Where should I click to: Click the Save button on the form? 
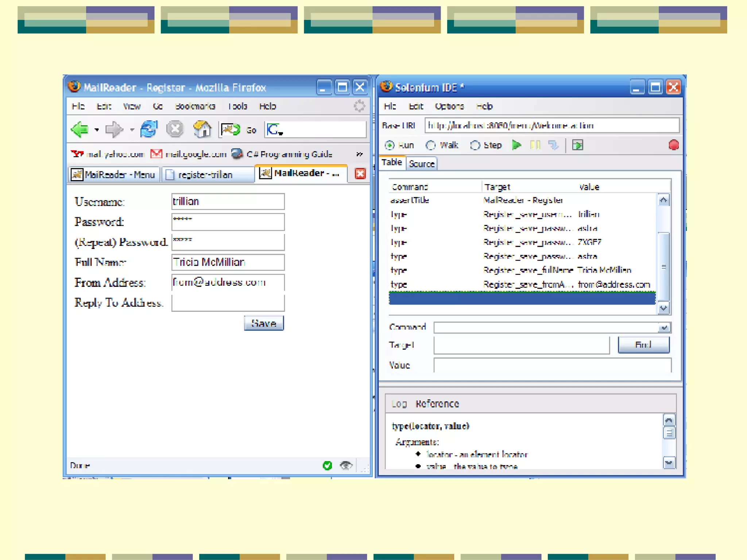[x=264, y=323]
